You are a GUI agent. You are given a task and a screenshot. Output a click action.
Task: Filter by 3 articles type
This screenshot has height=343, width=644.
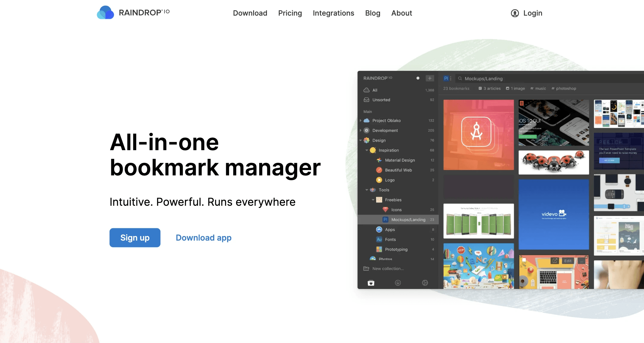[x=489, y=88]
